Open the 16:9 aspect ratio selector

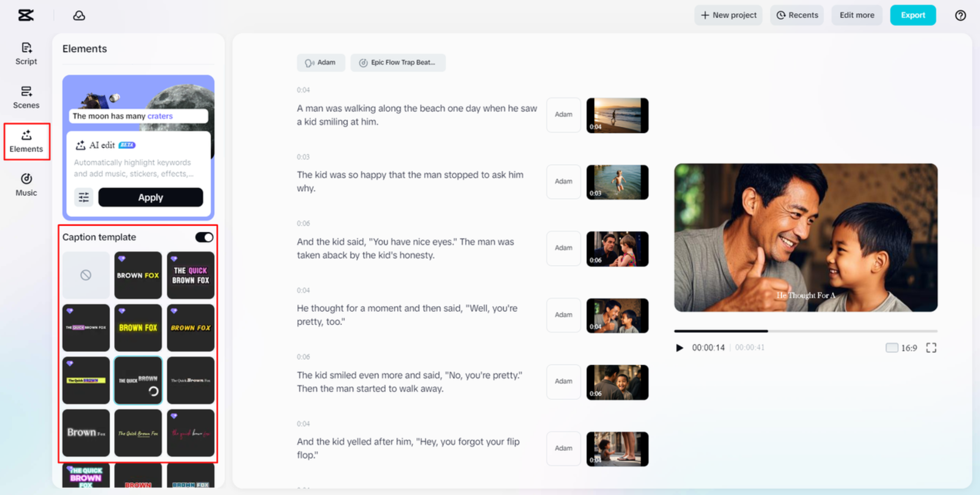[901, 348]
